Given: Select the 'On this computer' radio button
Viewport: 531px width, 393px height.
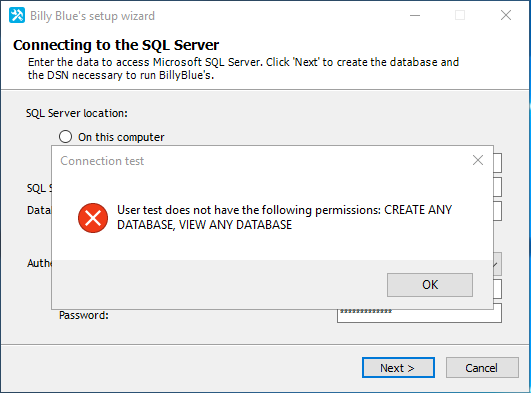Looking at the screenshot, I should 65,137.
